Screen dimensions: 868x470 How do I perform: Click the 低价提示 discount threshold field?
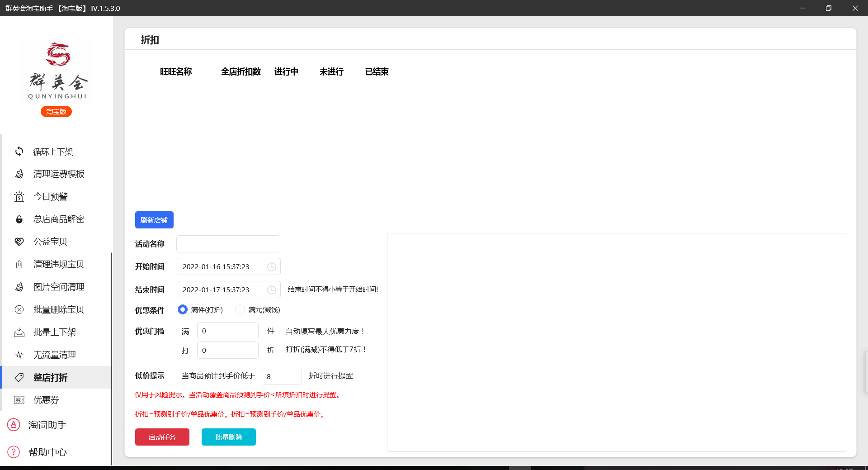pos(281,376)
